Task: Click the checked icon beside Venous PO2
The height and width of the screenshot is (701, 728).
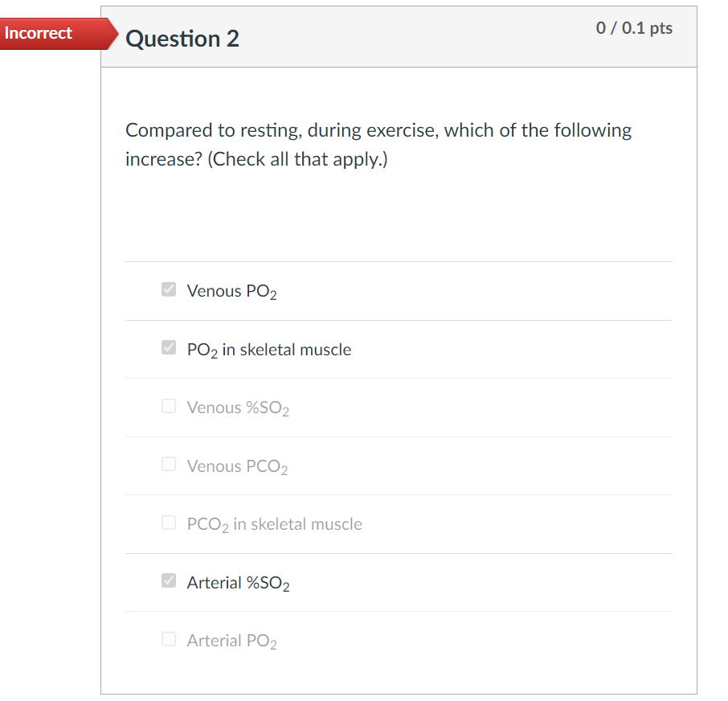Action: tap(169, 289)
